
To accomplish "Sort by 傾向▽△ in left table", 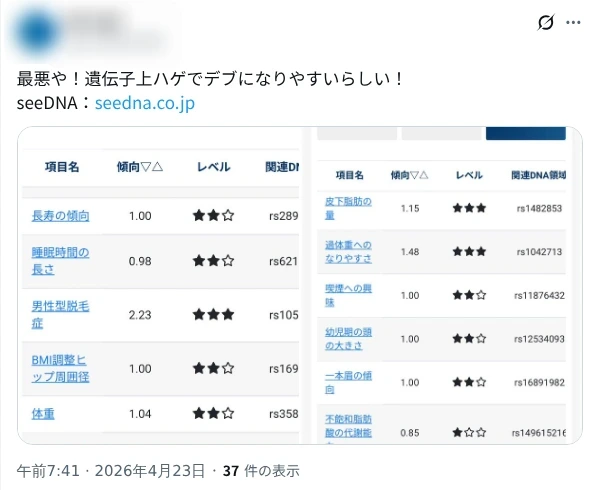I will (x=140, y=167).
